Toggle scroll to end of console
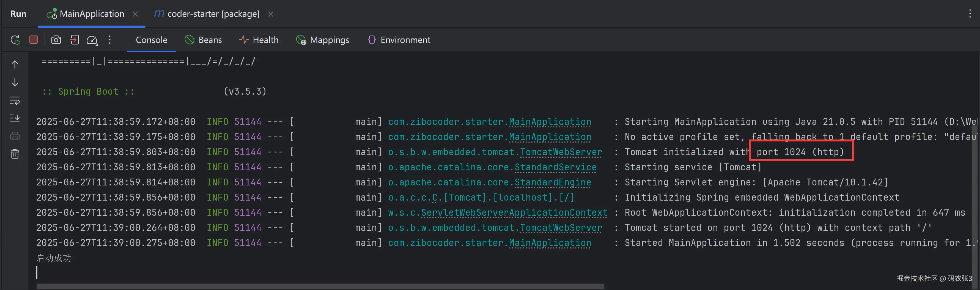This screenshot has width=980, height=290. [15, 118]
